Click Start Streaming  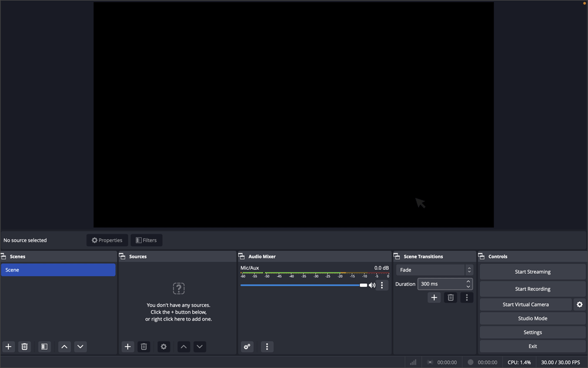click(x=532, y=271)
